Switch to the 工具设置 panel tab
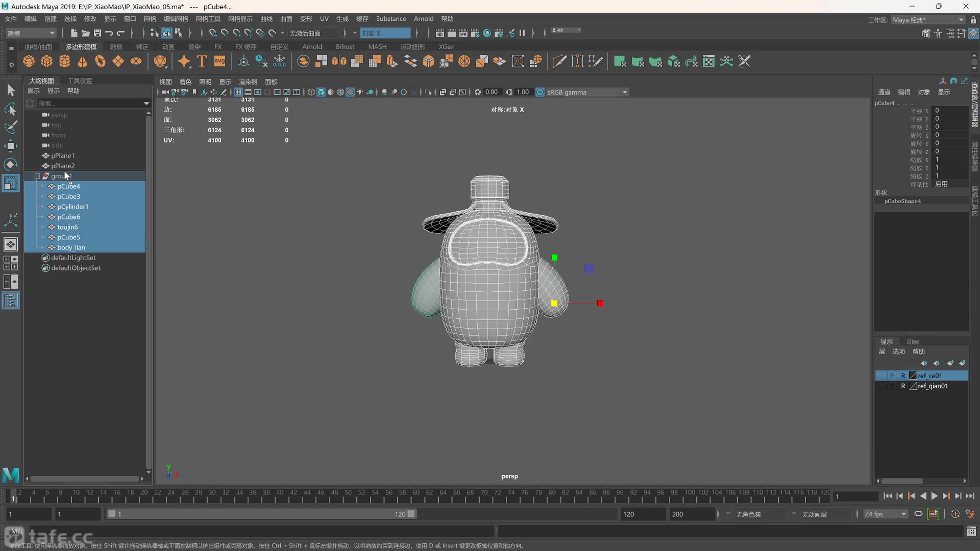This screenshot has width=980, height=551. 80,81
